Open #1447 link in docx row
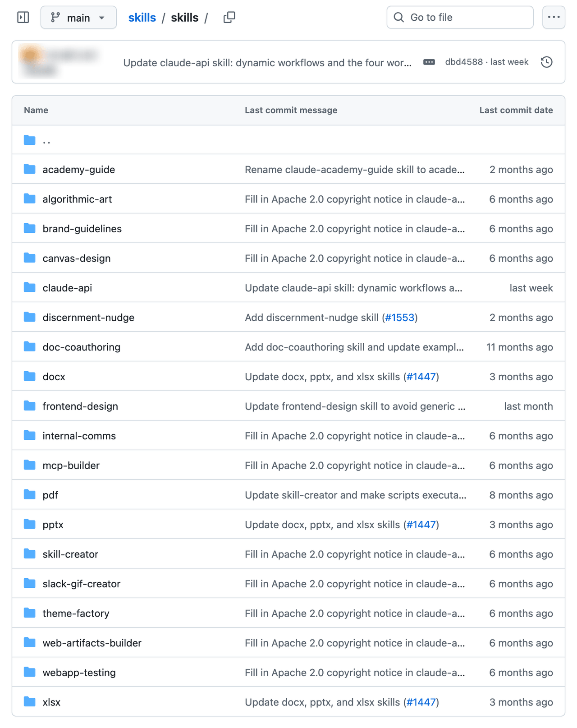This screenshot has height=728, width=577. coord(421,377)
